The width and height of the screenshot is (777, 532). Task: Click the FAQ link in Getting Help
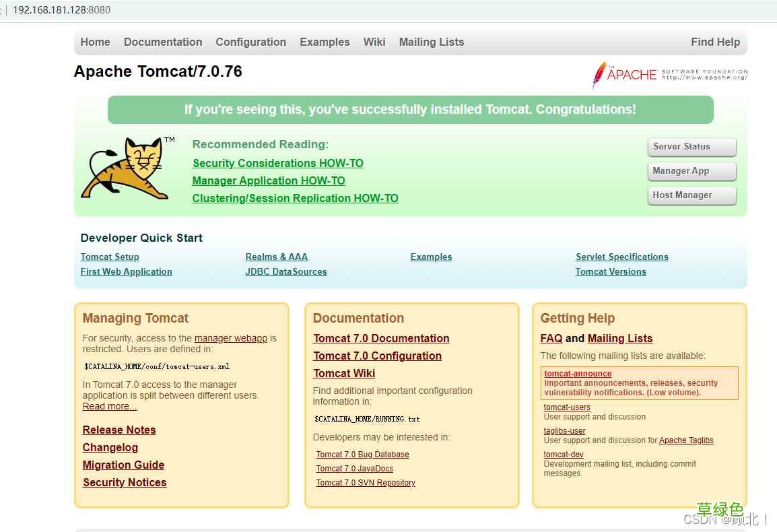point(551,338)
